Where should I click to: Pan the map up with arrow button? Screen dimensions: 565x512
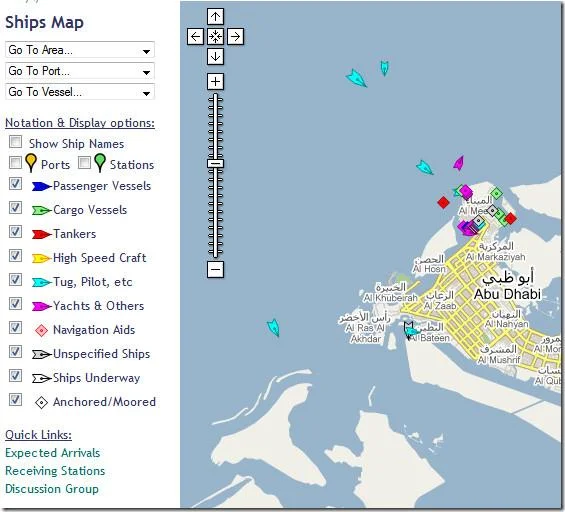[x=215, y=17]
